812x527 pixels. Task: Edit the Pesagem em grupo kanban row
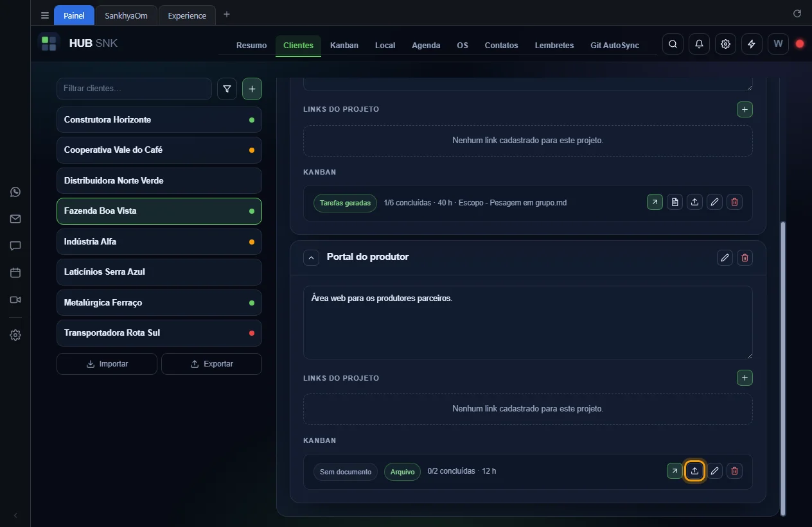tap(714, 202)
